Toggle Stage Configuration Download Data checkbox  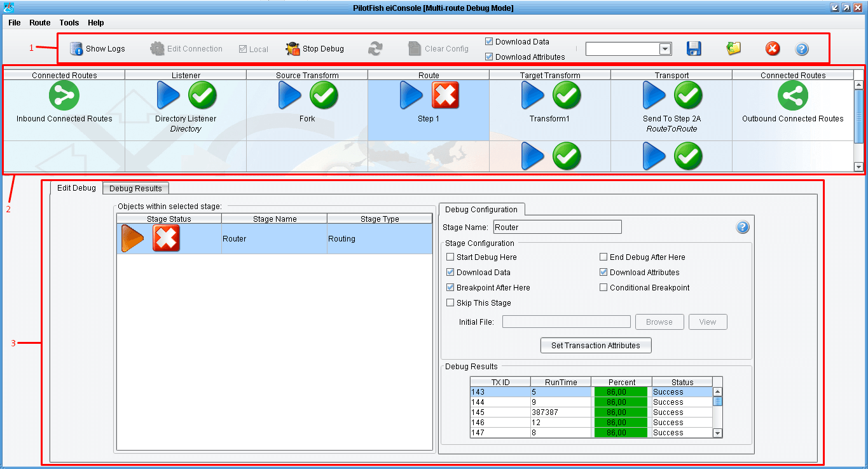point(450,273)
